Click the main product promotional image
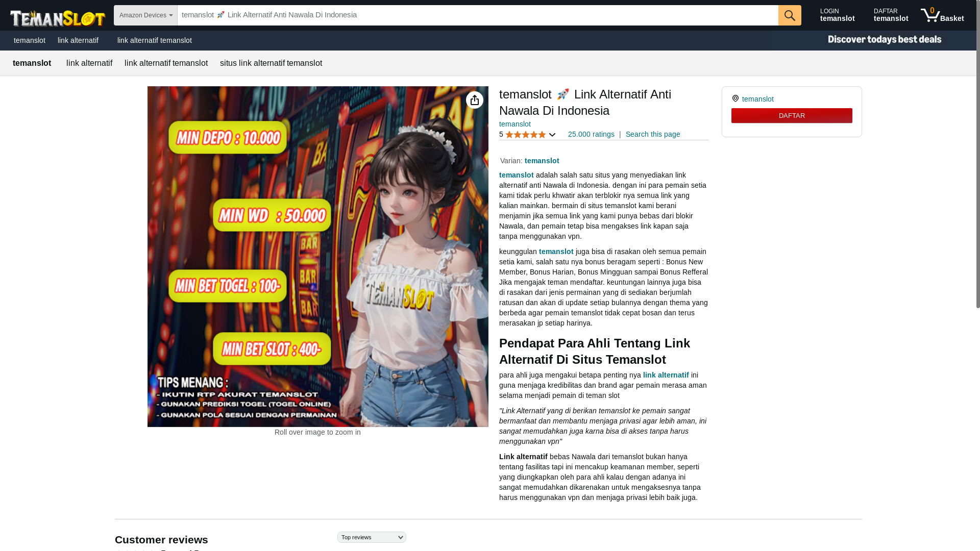The height and width of the screenshot is (551, 980). [x=318, y=257]
